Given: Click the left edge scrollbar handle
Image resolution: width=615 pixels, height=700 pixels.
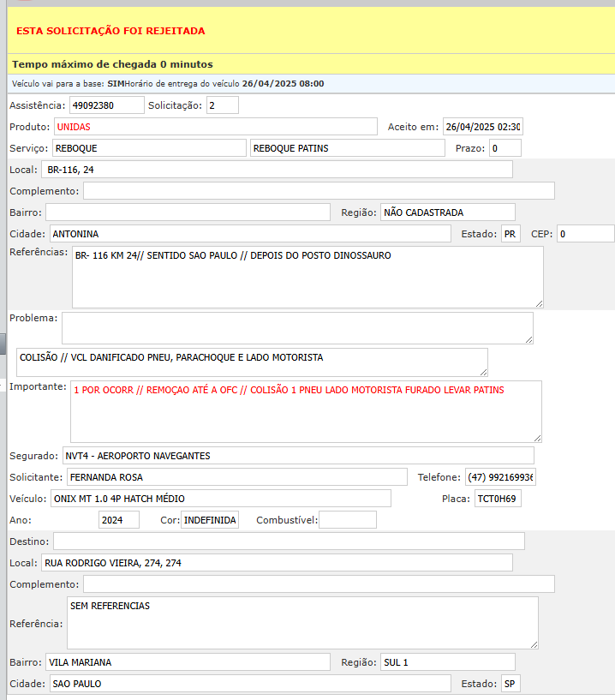Looking at the screenshot, I should [3, 344].
